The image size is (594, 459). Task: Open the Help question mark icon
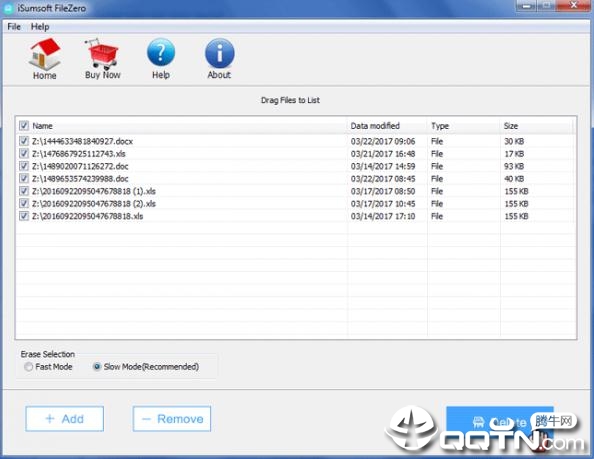click(x=161, y=59)
